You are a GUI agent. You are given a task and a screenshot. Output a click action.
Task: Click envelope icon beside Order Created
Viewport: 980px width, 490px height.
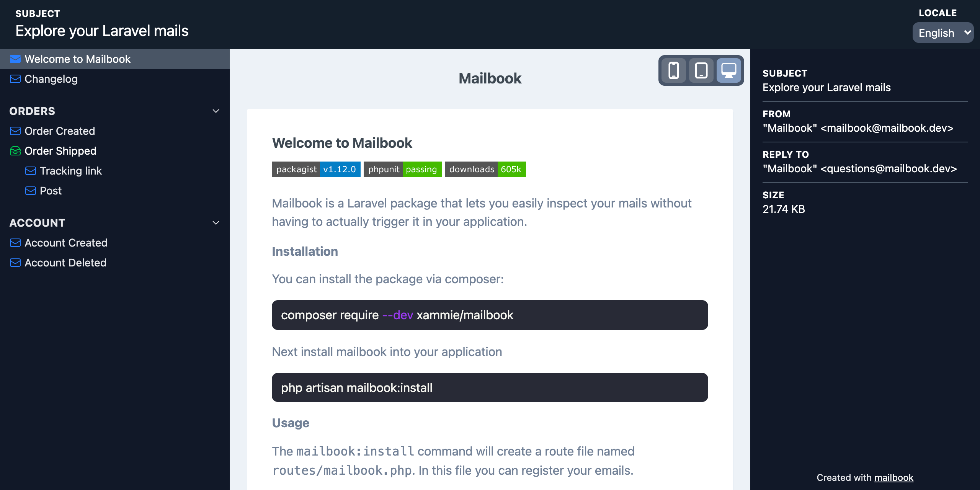[x=15, y=131]
